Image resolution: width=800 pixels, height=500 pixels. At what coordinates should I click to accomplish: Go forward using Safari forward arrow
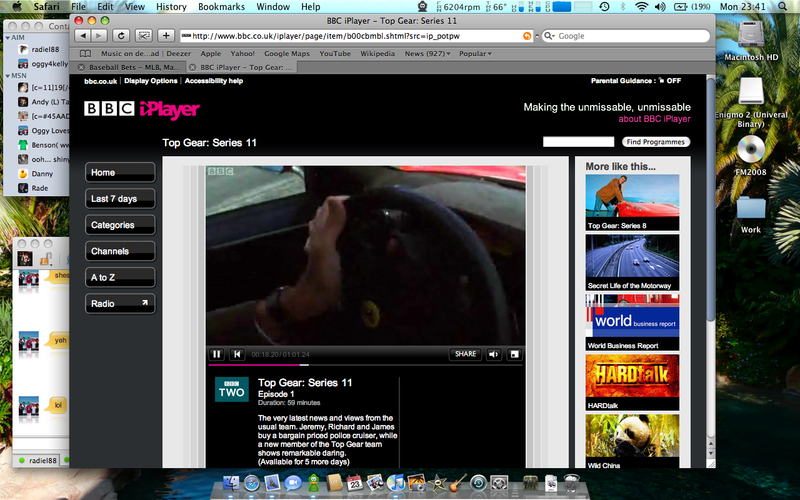click(99, 36)
